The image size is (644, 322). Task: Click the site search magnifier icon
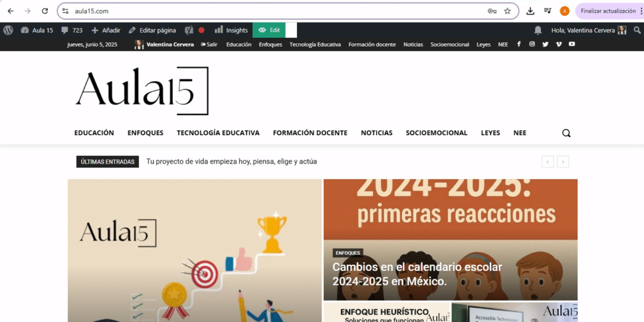(x=566, y=133)
